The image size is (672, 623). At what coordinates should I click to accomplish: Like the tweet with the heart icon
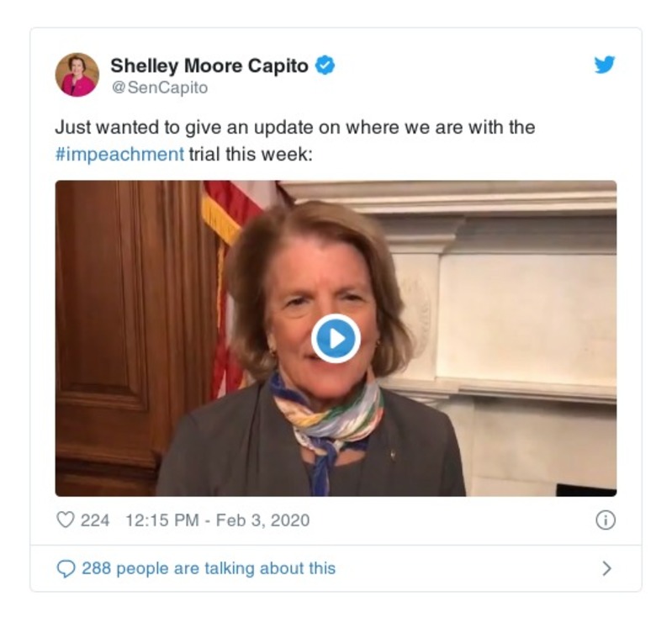[66, 520]
